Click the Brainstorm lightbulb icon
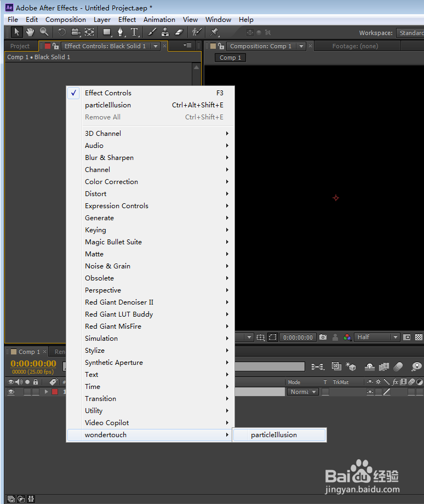The height and width of the screenshot is (504, 424). (x=417, y=366)
